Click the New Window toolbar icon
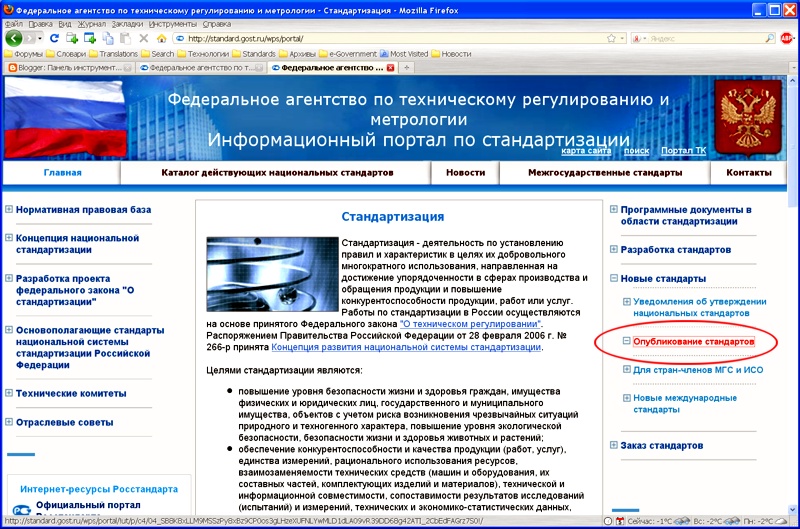 90,38
